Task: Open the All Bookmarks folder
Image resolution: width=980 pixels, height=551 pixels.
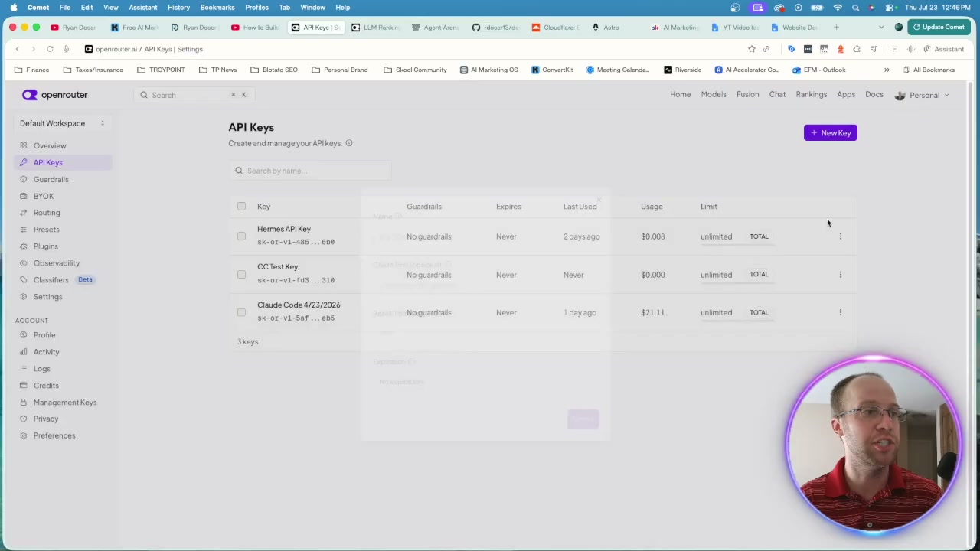Action: point(929,70)
